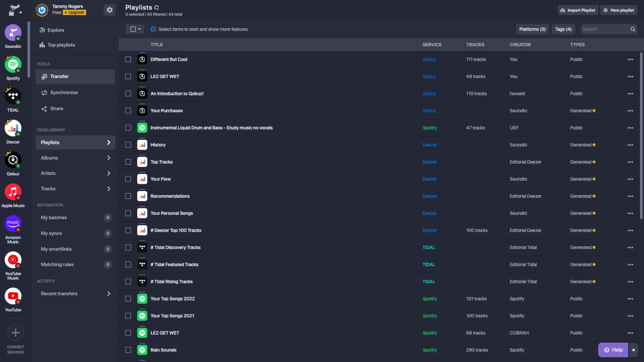
Task: Sort by the TRACKS column header
Action: (475, 45)
